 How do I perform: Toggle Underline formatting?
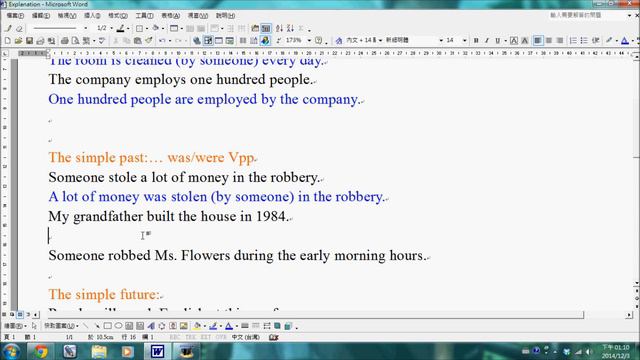[498, 40]
